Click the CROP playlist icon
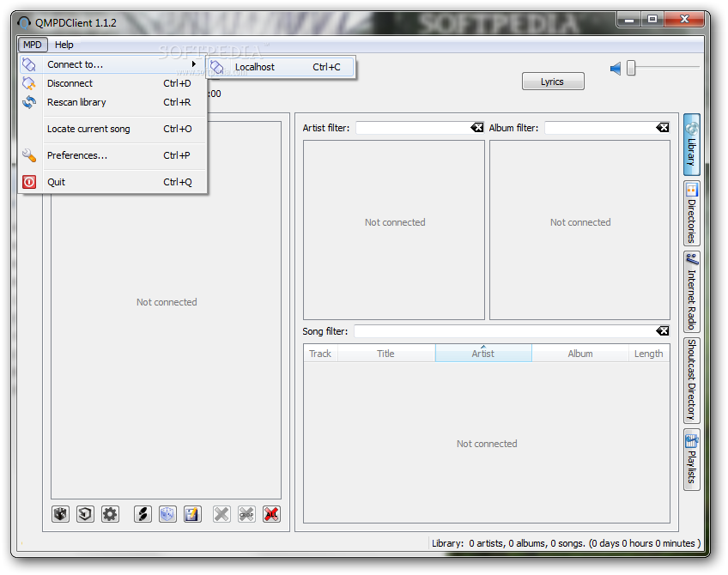This screenshot has height=575, width=728. (246, 514)
